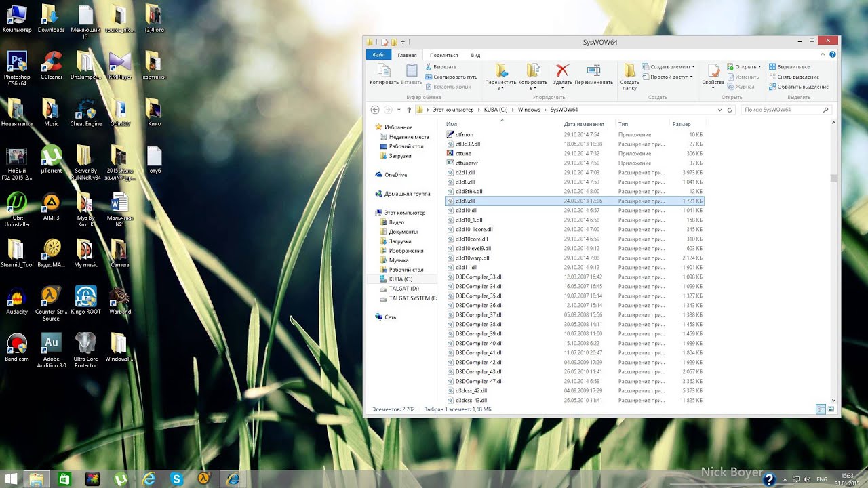Click the Поиск: SysWOW64 search field
This screenshot has width=868, height=488.
785,110
